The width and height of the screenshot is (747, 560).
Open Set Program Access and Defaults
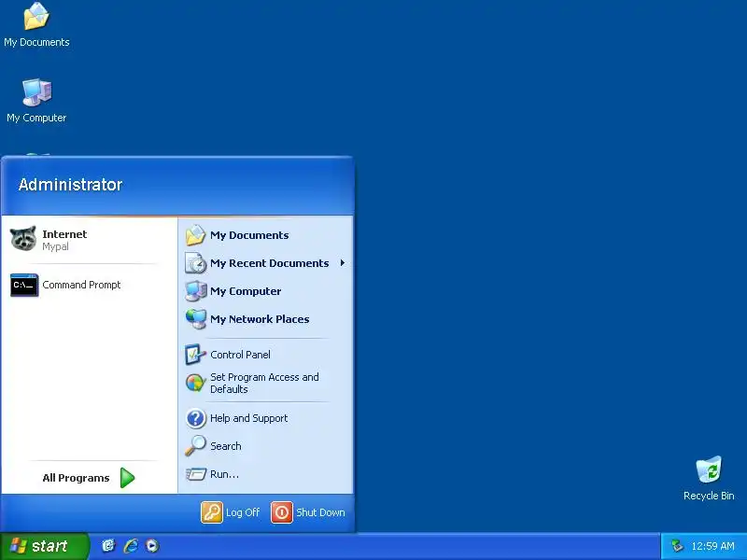point(265,383)
